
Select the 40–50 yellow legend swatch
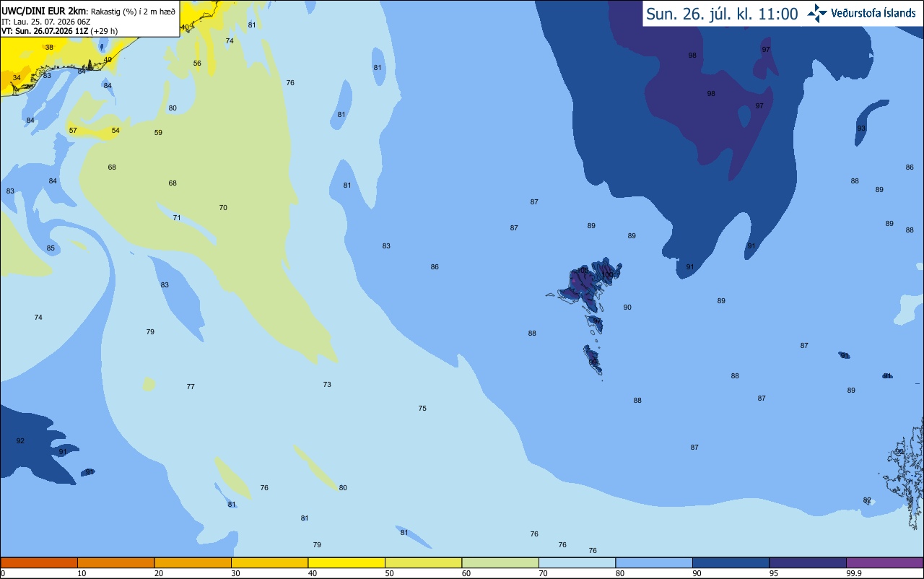tap(346, 562)
